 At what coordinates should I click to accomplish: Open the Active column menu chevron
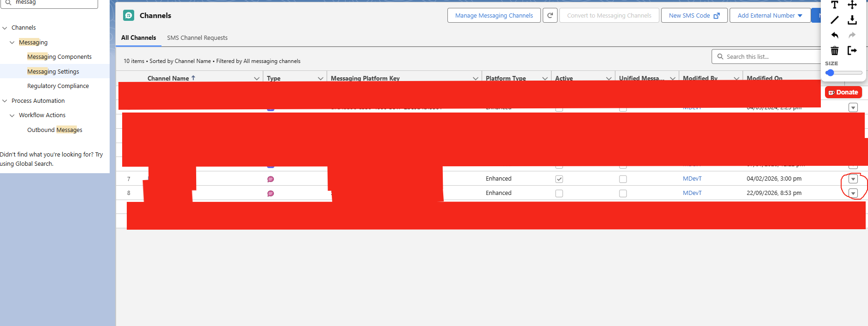pos(609,78)
